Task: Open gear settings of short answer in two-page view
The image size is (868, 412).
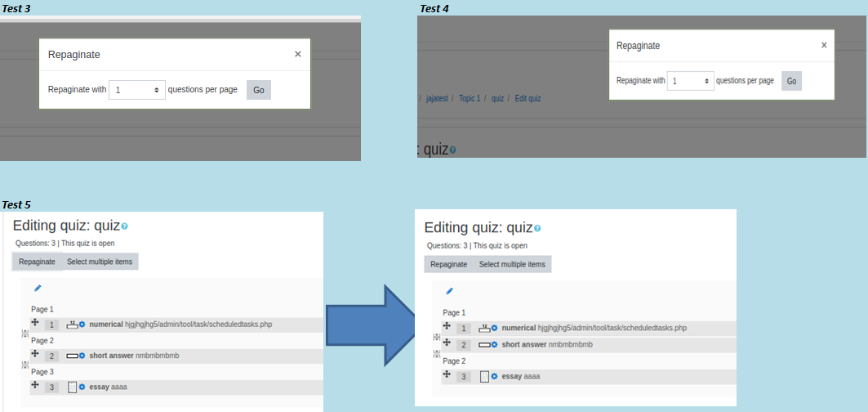Action: (x=494, y=345)
